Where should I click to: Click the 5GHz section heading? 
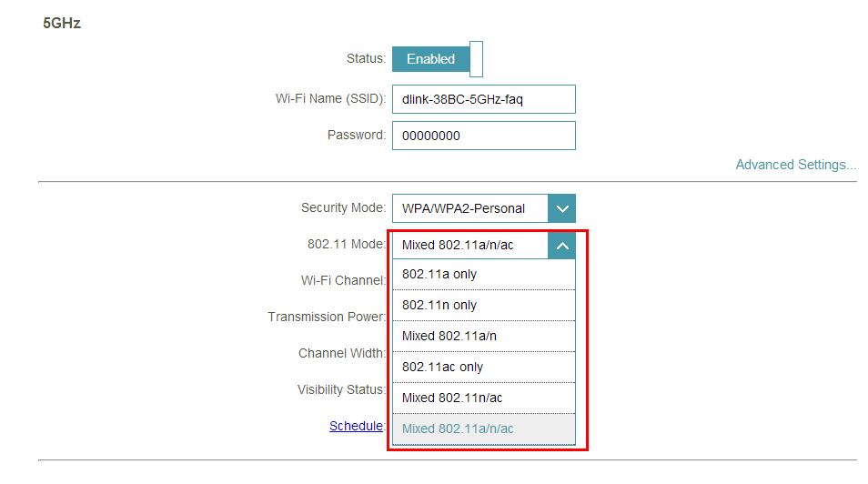[62, 23]
